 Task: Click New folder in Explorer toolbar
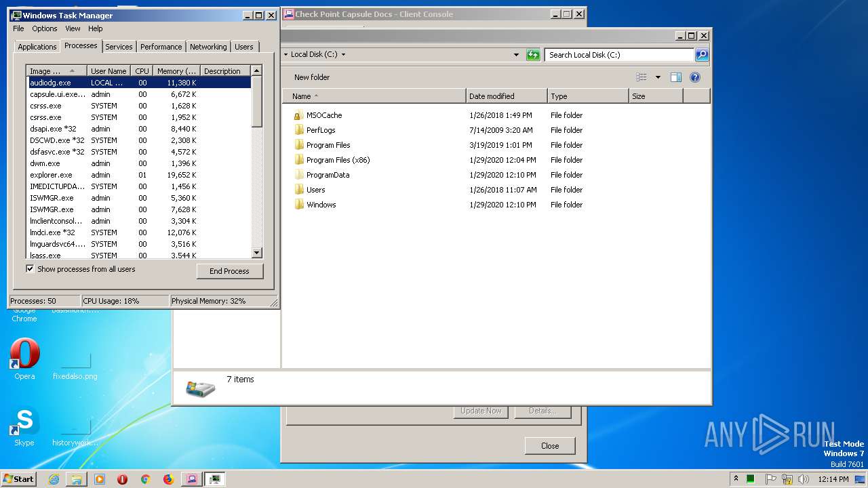[312, 77]
